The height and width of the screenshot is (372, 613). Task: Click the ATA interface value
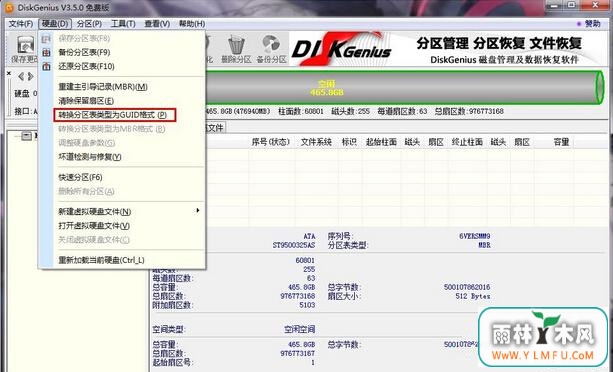tap(309, 236)
